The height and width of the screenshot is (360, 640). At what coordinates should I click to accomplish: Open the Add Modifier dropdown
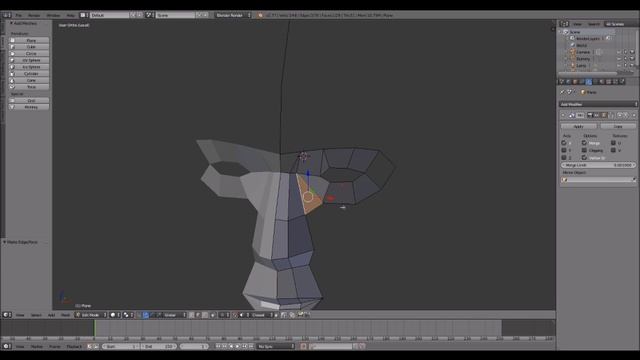click(x=598, y=104)
